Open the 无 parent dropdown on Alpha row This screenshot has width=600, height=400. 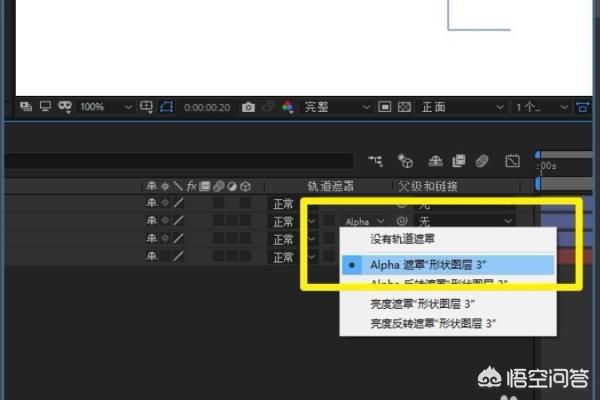pyautogui.click(x=465, y=221)
